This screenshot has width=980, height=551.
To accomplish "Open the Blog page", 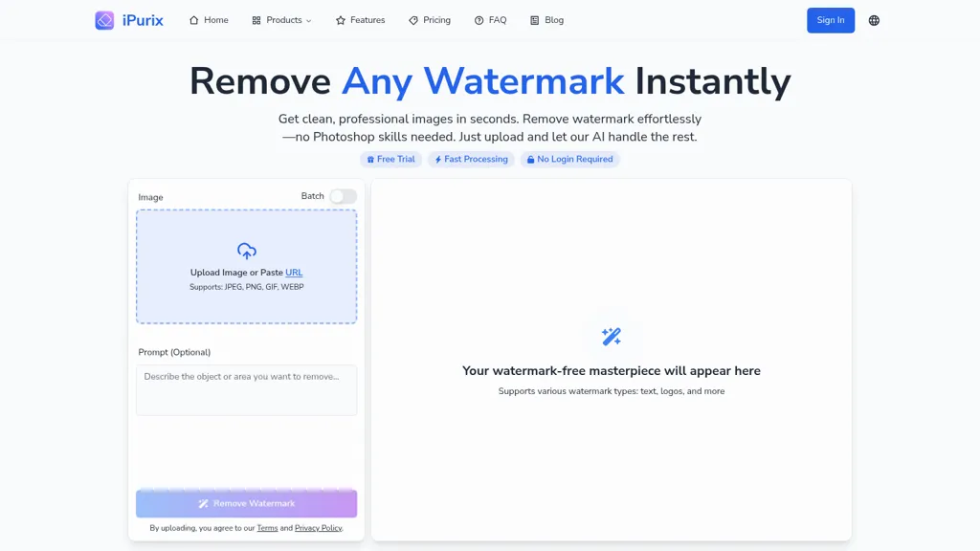I will [546, 20].
